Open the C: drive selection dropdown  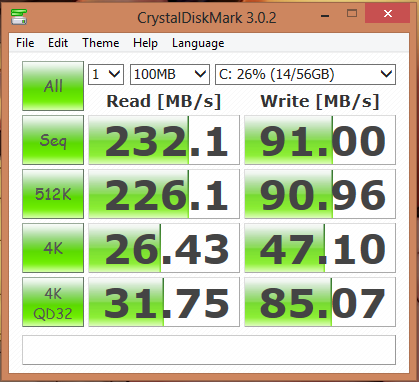[x=305, y=74]
